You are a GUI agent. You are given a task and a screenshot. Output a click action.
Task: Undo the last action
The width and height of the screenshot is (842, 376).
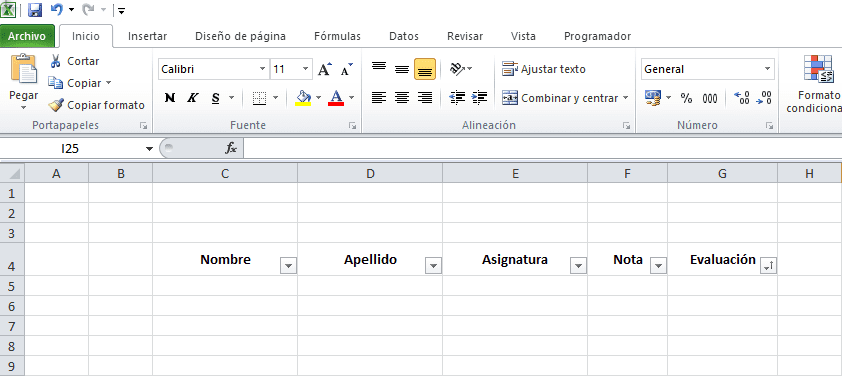point(57,9)
